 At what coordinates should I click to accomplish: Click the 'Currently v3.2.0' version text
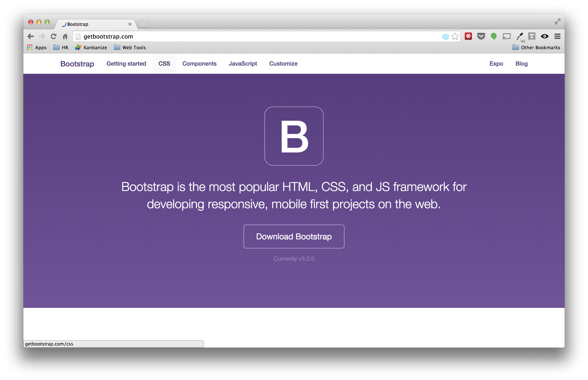pos(294,259)
